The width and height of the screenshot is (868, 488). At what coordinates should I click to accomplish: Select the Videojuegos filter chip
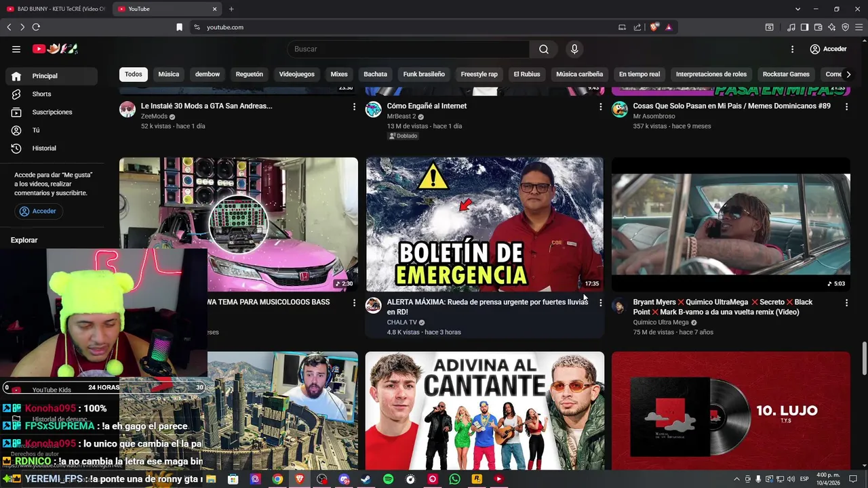point(297,74)
